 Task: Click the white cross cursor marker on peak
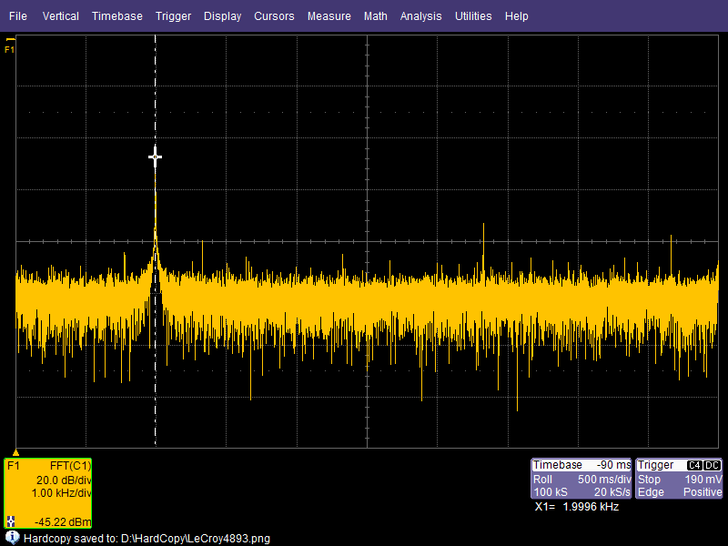tap(155, 157)
